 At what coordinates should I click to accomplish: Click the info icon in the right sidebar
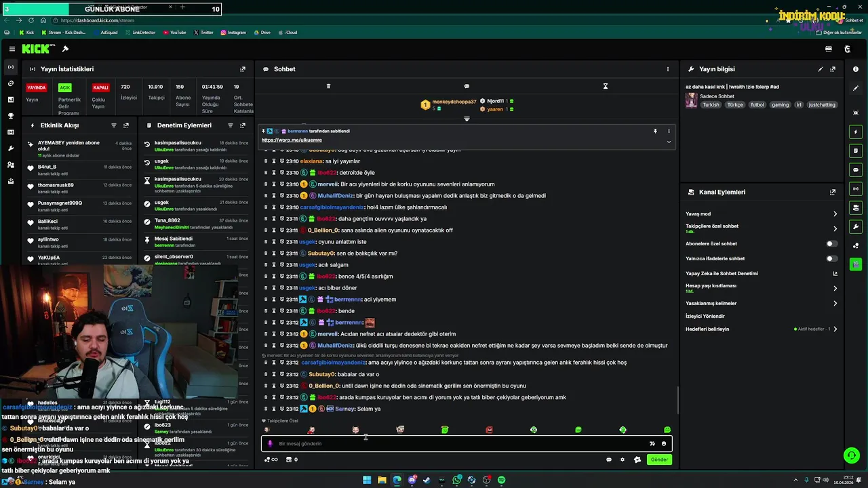[856, 69]
